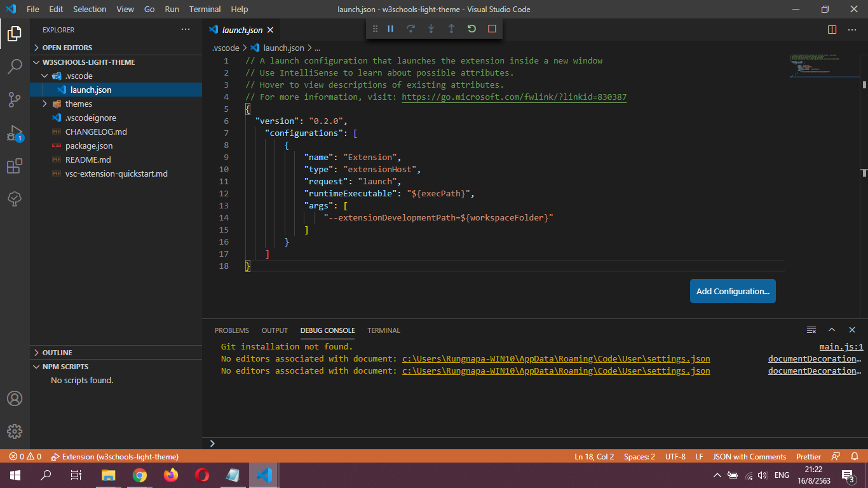Switch to the Terminal panel tab
The width and height of the screenshot is (868, 488).
click(x=384, y=330)
